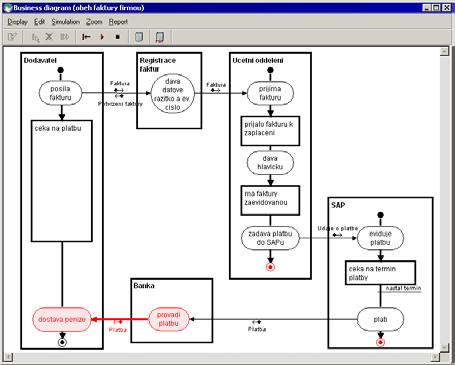Stop simulation with the black square button

(x=117, y=37)
